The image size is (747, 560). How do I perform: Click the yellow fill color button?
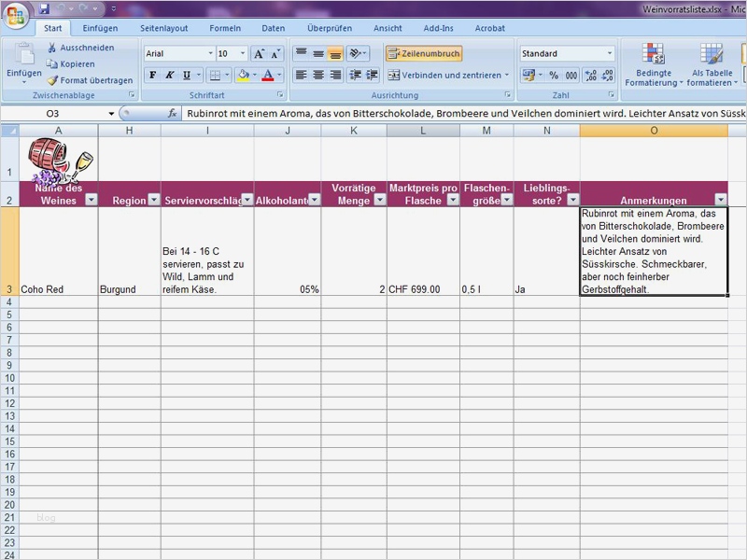[243, 76]
